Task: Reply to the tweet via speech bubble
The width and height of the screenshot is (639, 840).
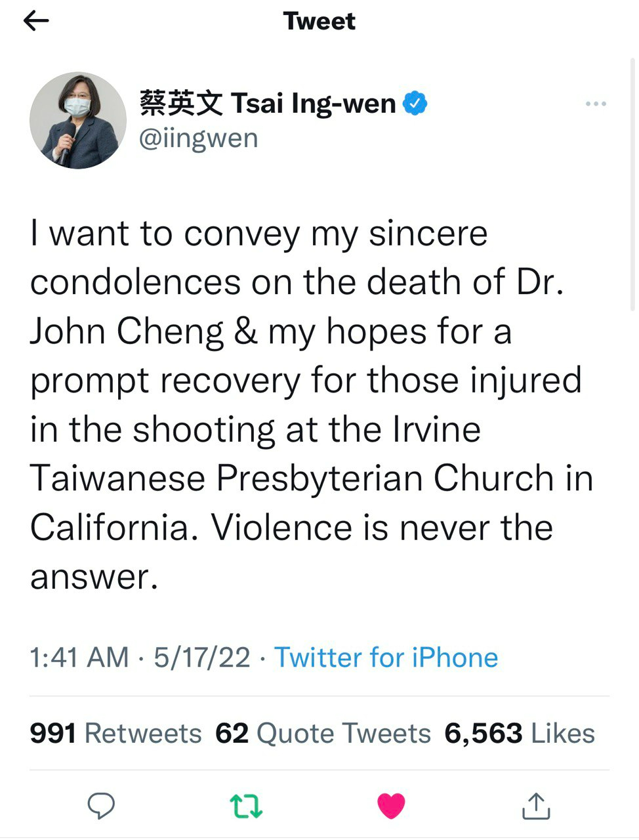Action: click(x=101, y=806)
